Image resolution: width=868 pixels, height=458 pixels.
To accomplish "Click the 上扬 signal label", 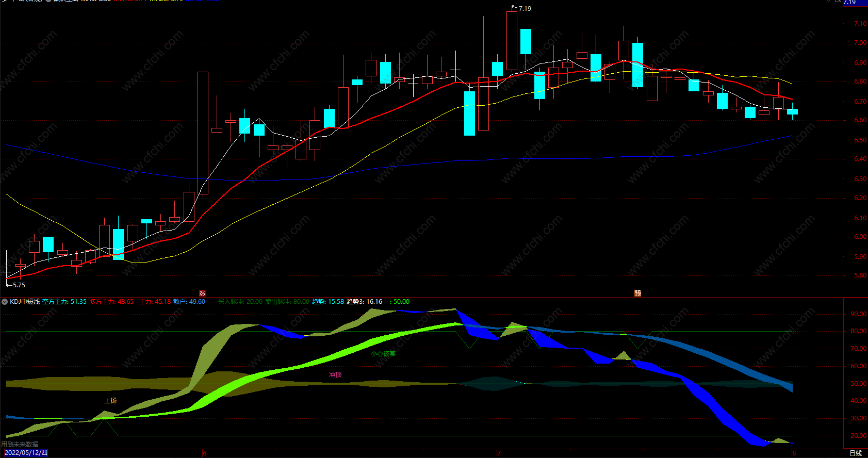I will 110,401.
